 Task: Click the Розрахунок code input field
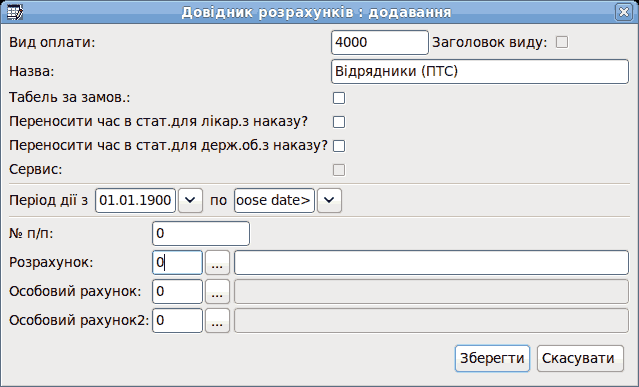(x=177, y=263)
